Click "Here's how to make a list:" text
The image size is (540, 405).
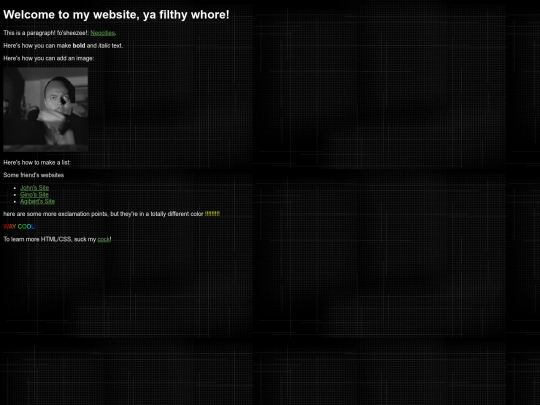pyautogui.click(x=37, y=163)
